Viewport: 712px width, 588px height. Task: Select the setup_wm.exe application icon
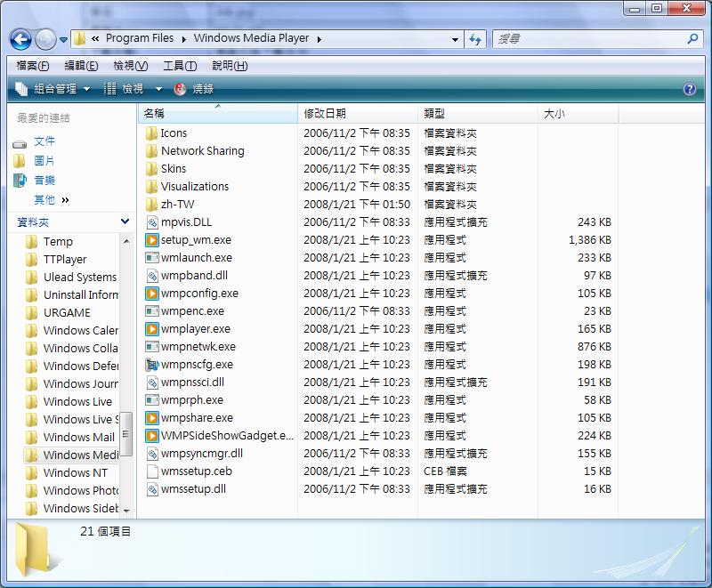click(x=152, y=240)
